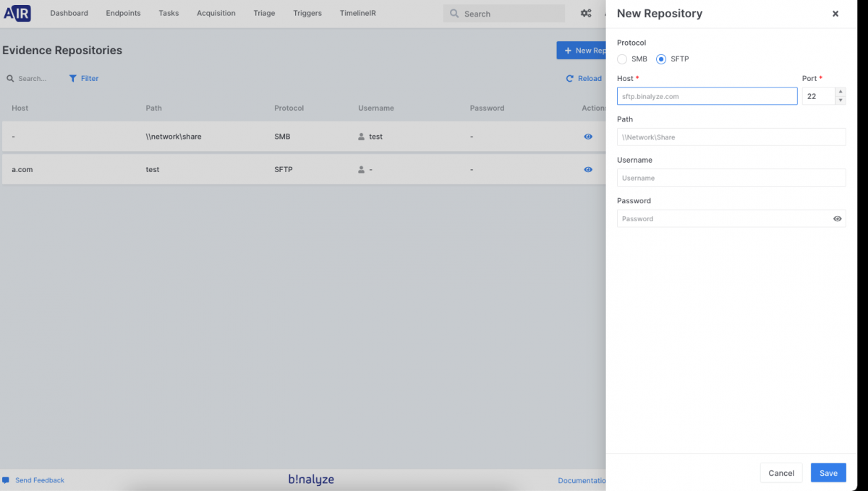This screenshot has width=868, height=491.
Task: Click the Username input field
Action: 731,178
